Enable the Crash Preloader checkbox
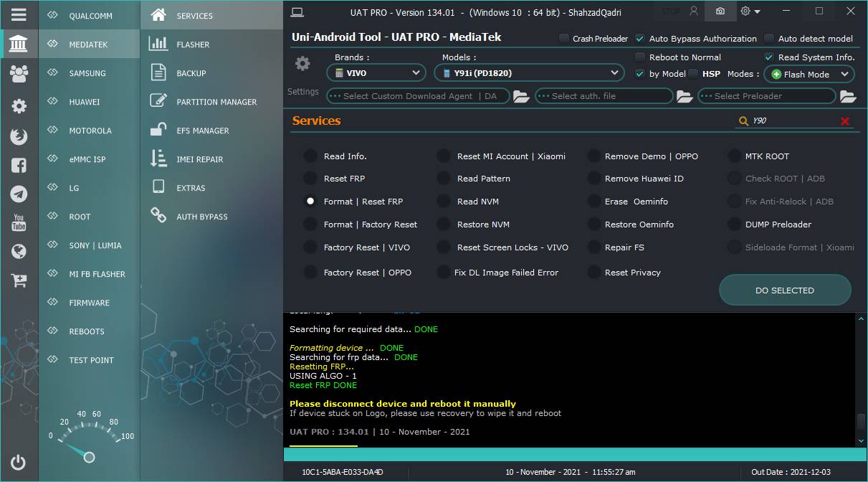 pyautogui.click(x=564, y=39)
